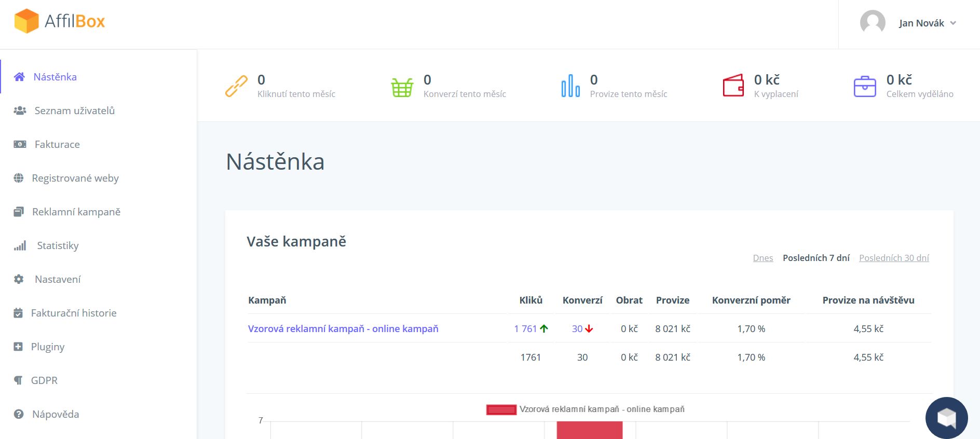Click the Vaše kampaně heading

click(x=296, y=241)
